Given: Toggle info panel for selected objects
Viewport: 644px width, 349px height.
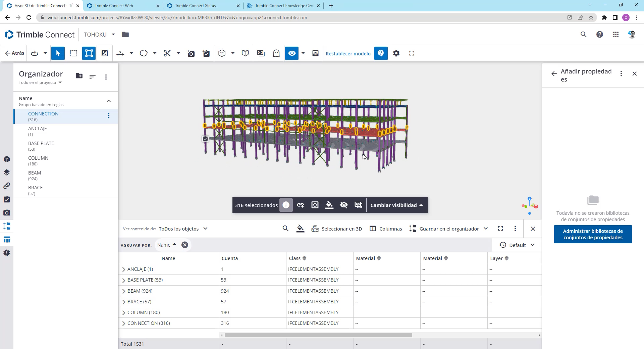Looking at the screenshot, I should 286,205.
